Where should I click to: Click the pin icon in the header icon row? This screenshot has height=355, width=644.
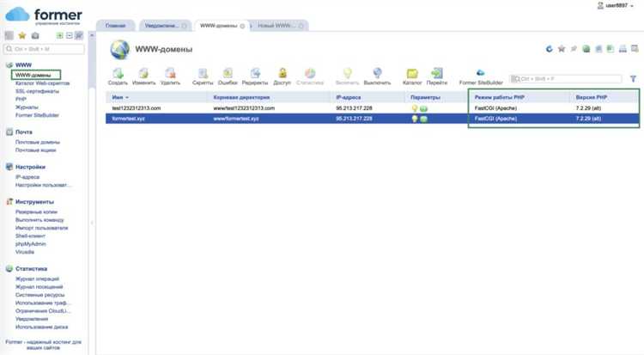(574, 49)
